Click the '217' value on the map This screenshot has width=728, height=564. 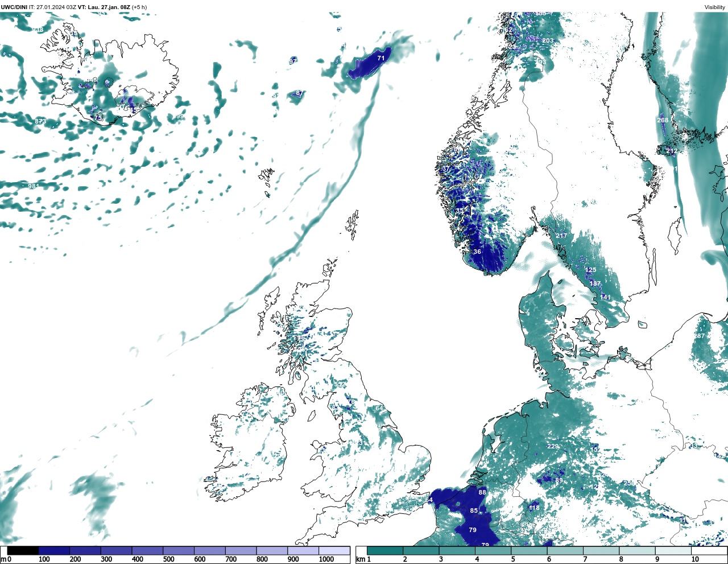561,236
